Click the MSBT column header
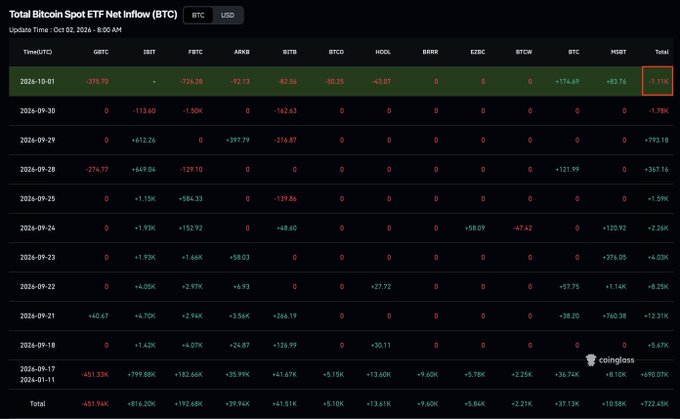 click(x=618, y=52)
